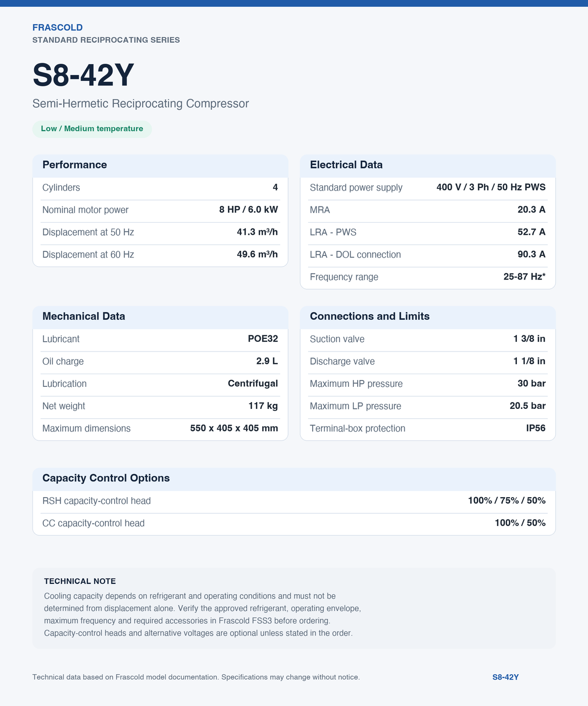Click 'Maximum dimensions' label
This screenshot has width=588, height=706.
click(87, 429)
